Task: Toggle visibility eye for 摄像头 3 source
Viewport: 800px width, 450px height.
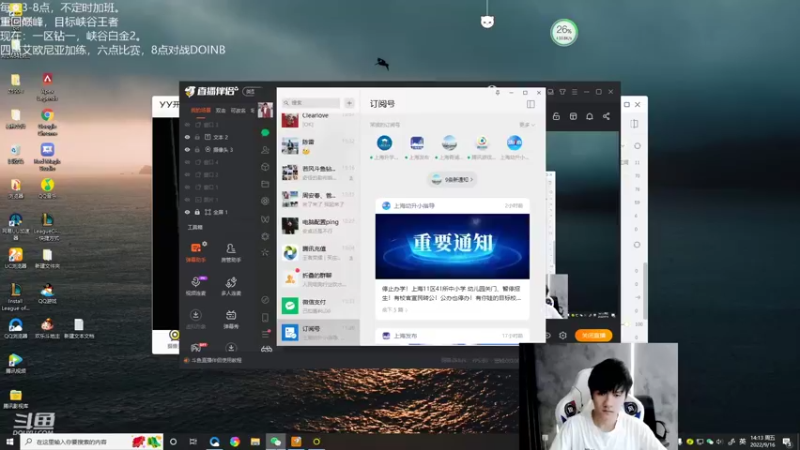Action: pyautogui.click(x=187, y=149)
